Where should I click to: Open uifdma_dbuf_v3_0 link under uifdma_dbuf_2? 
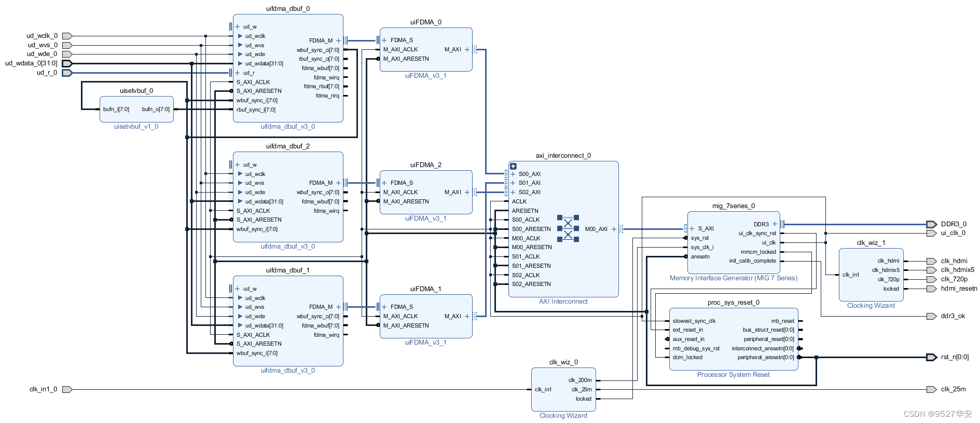pos(287,247)
